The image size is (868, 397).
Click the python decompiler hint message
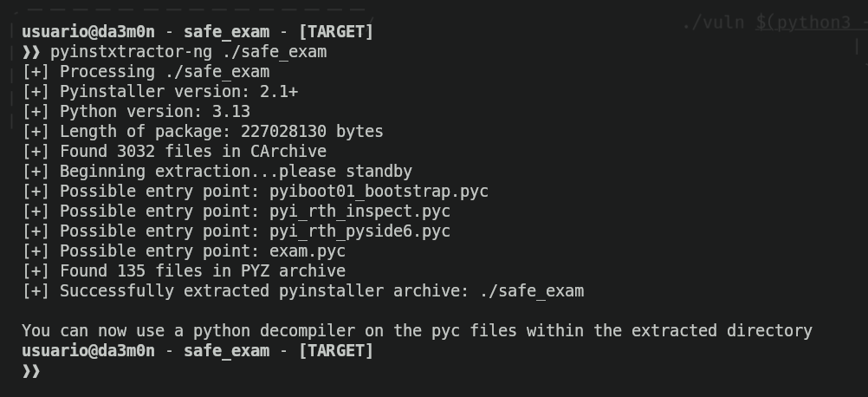[x=417, y=331]
